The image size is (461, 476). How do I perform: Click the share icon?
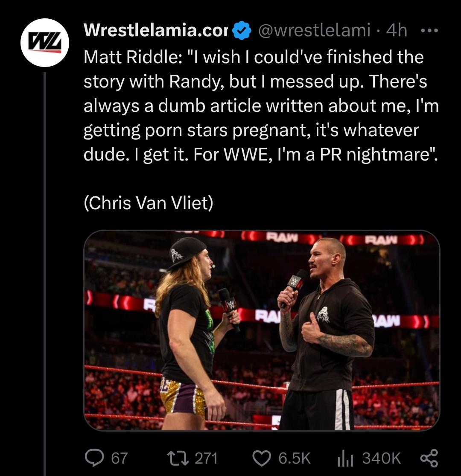coord(429,458)
